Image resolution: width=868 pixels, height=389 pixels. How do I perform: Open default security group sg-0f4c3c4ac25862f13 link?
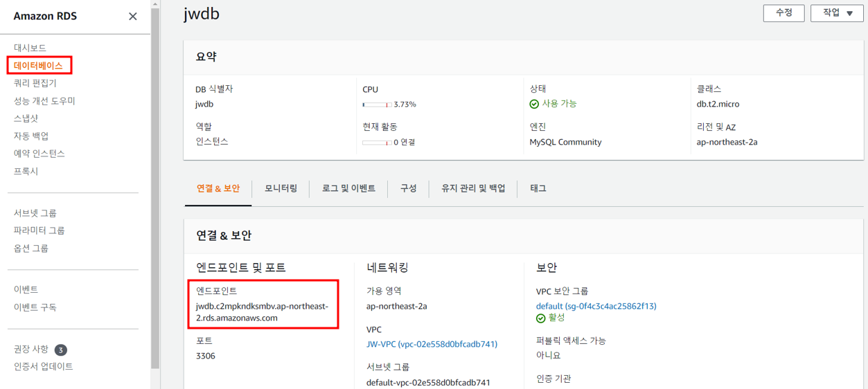(x=596, y=306)
